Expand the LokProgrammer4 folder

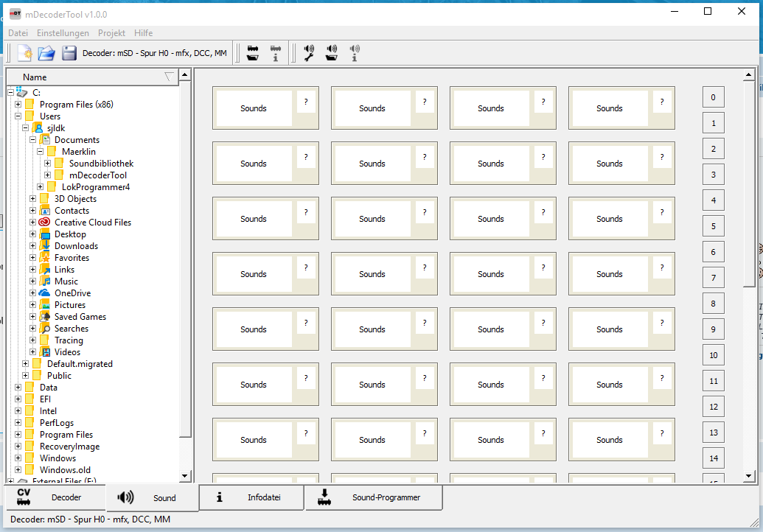(41, 186)
